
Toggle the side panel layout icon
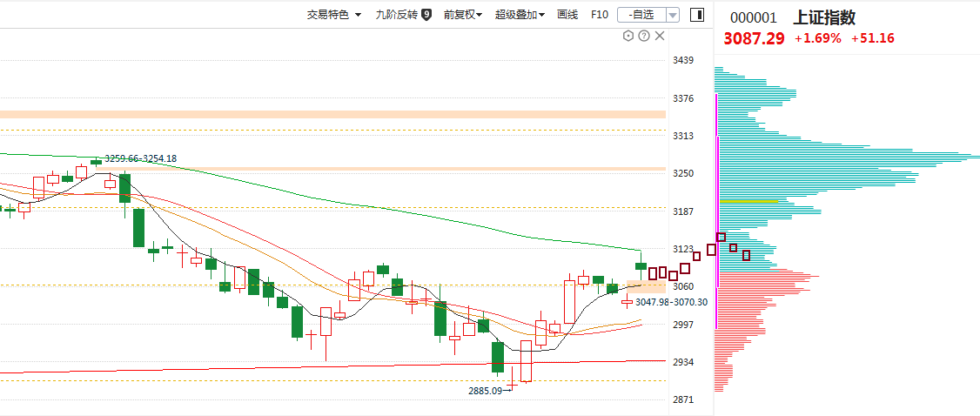(697, 15)
